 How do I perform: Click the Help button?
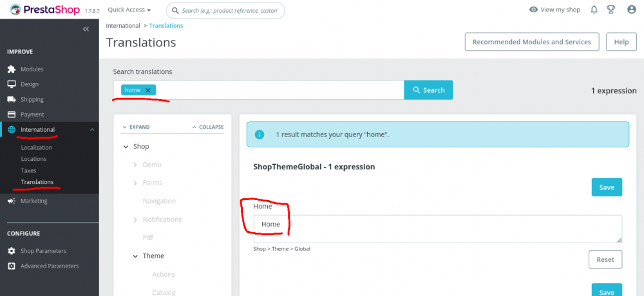621,42
